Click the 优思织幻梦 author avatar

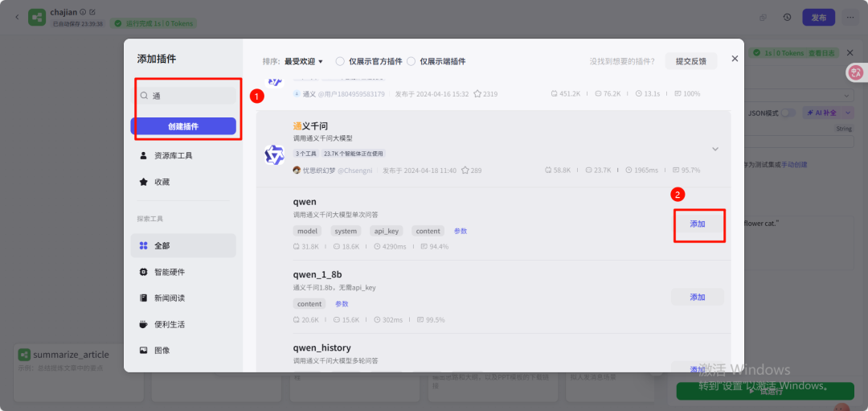[297, 170]
